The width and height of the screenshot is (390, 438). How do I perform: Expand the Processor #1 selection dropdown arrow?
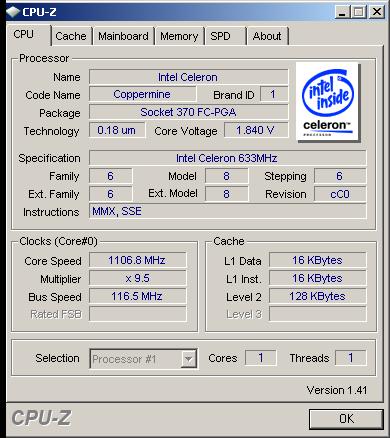(189, 359)
